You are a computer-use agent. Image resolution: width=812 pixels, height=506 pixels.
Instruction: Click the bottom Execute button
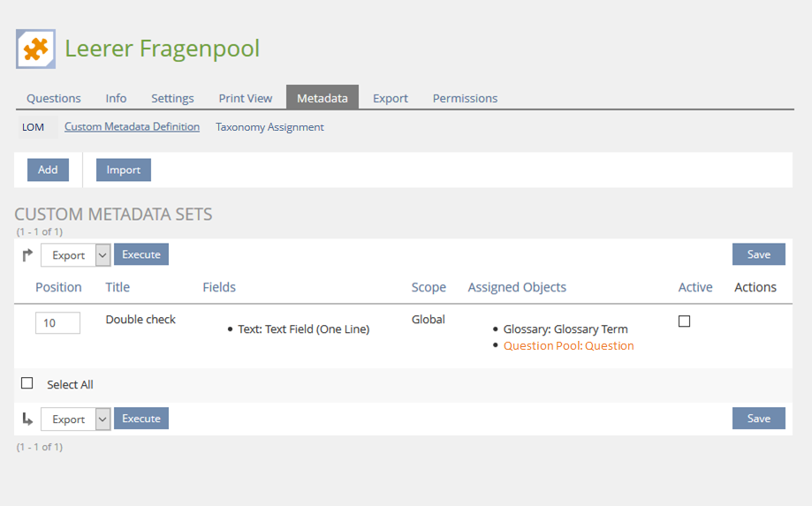click(x=141, y=419)
